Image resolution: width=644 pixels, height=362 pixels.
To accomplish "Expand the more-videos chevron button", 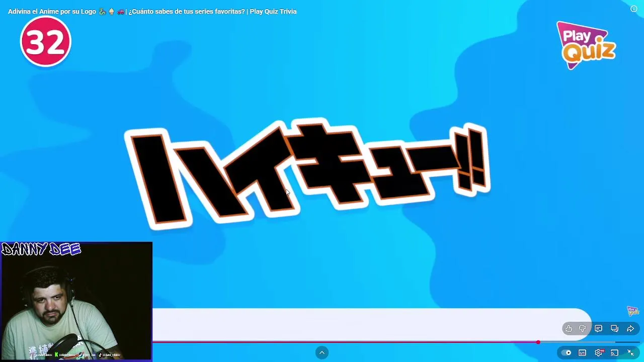I will click(322, 353).
